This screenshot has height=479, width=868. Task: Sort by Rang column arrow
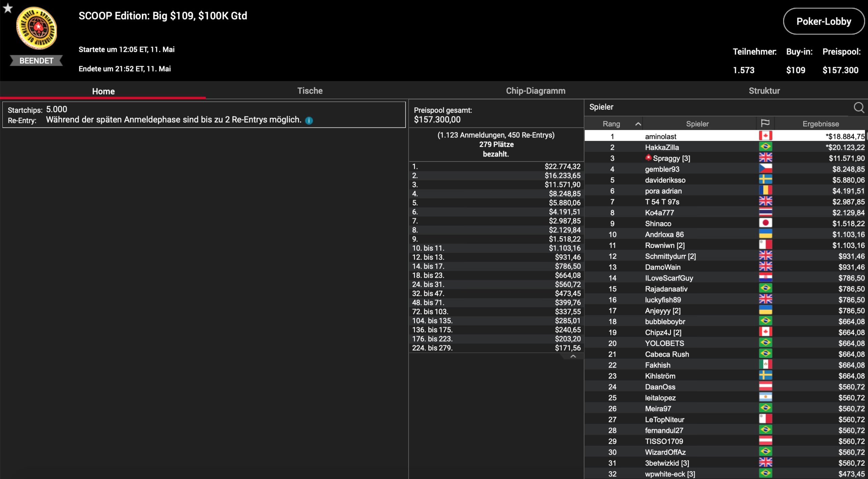tap(638, 124)
